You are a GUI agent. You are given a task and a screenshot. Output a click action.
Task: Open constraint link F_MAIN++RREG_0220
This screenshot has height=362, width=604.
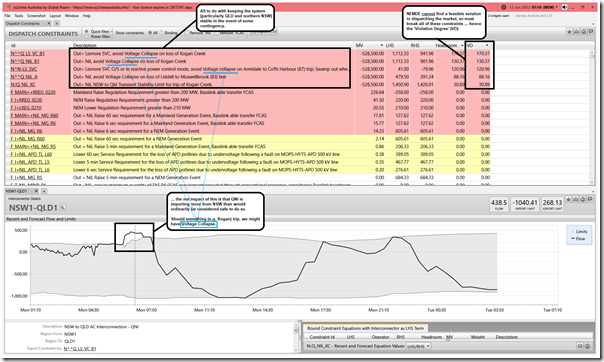point(33,92)
